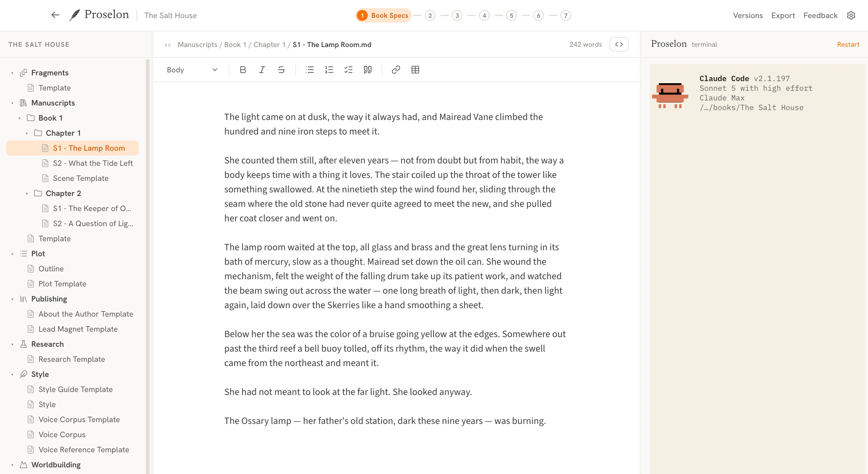Collapse the Publishing section arrow
Viewport: 868px width, 474px height.
tap(12, 299)
